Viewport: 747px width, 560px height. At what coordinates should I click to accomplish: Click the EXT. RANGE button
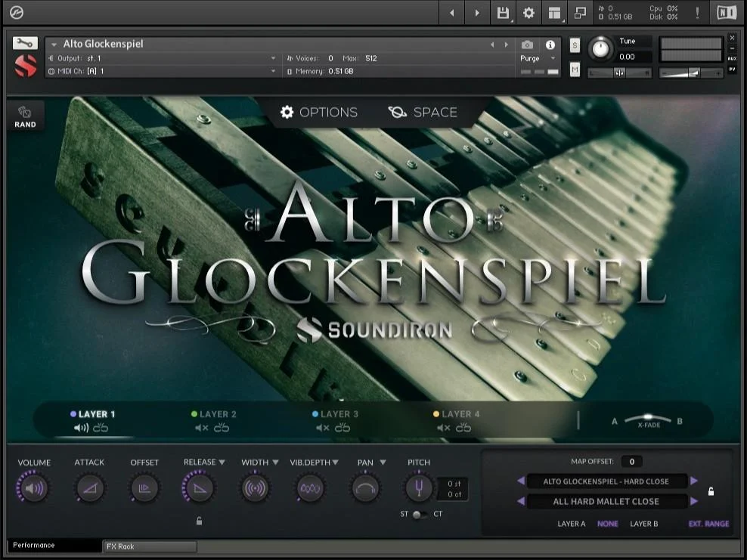pyautogui.click(x=710, y=524)
